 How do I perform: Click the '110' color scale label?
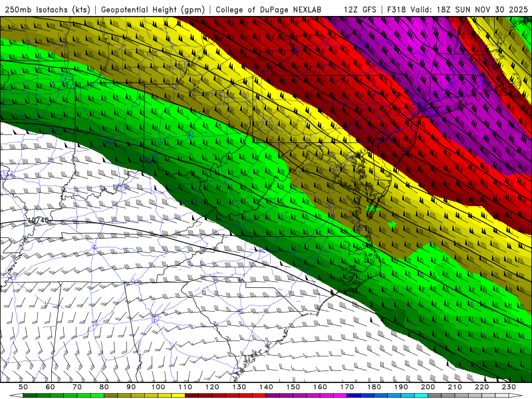[186, 387]
